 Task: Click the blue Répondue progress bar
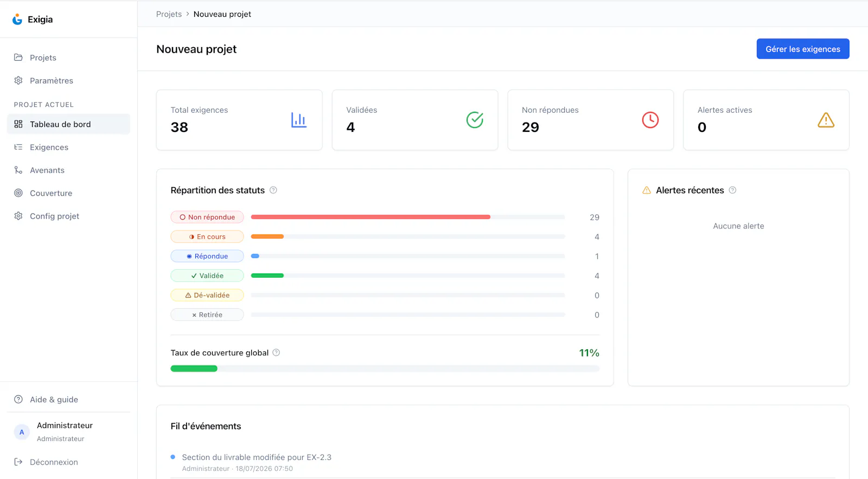pos(255,256)
